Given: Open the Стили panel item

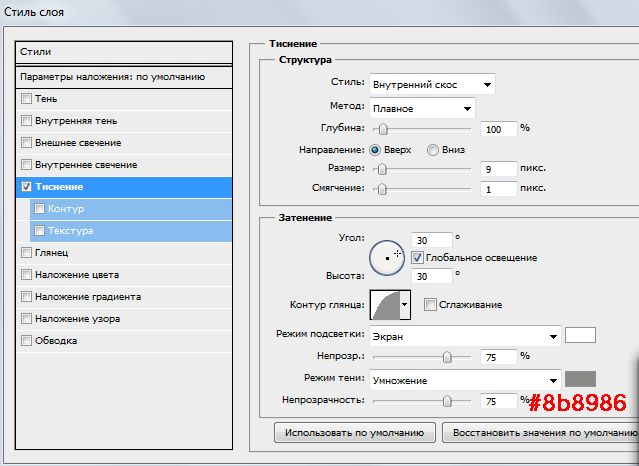Looking at the screenshot, I should click(124, 52).
